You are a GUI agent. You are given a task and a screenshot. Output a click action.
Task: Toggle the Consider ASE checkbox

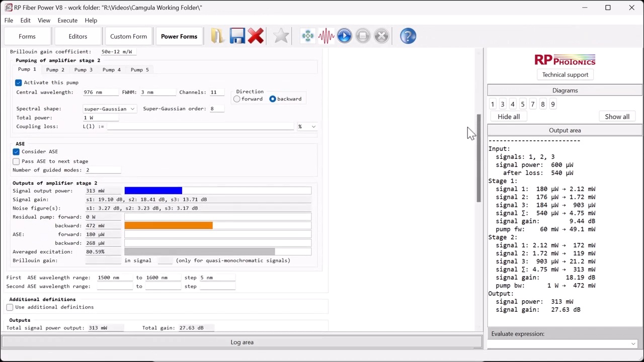16,151
